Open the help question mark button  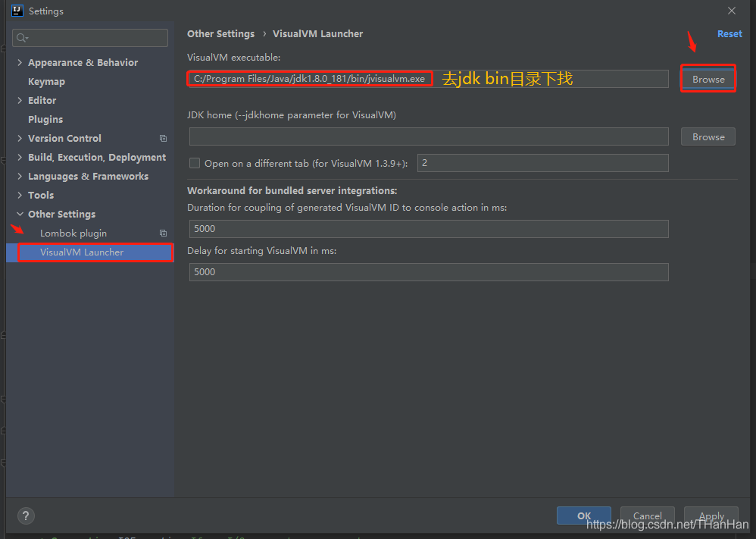coord(26,515)
